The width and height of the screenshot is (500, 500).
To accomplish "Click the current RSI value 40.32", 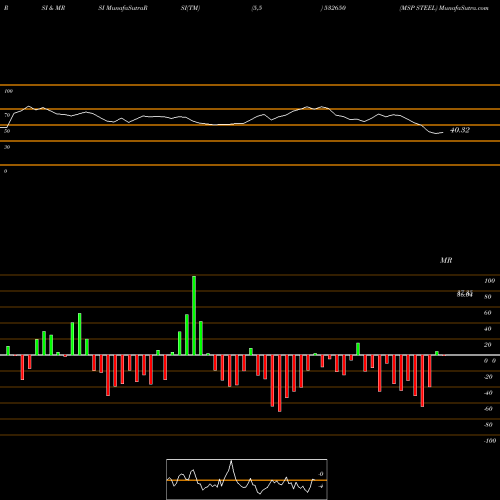I will [x=460, y=130].
